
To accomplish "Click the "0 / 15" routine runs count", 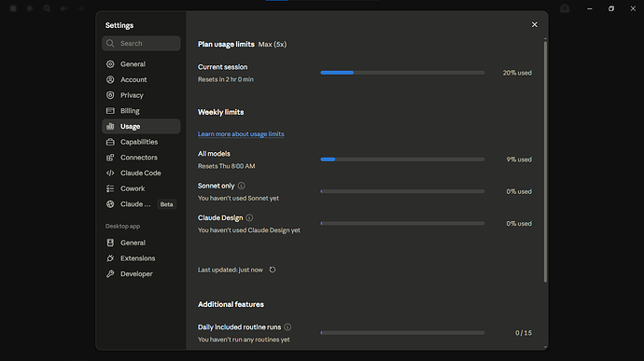I will click(524, 333).
